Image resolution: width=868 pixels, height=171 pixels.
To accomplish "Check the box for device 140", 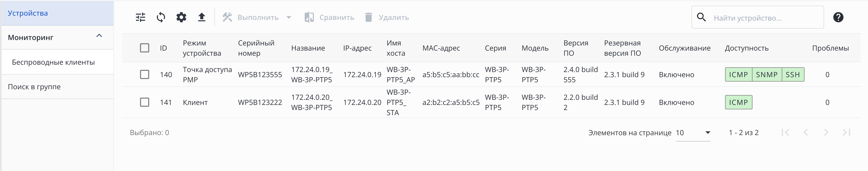I will (145, 75).
